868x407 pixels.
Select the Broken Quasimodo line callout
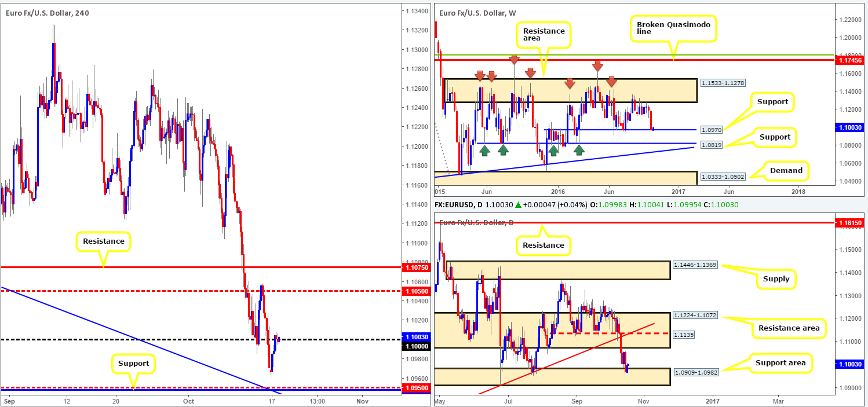672,27
